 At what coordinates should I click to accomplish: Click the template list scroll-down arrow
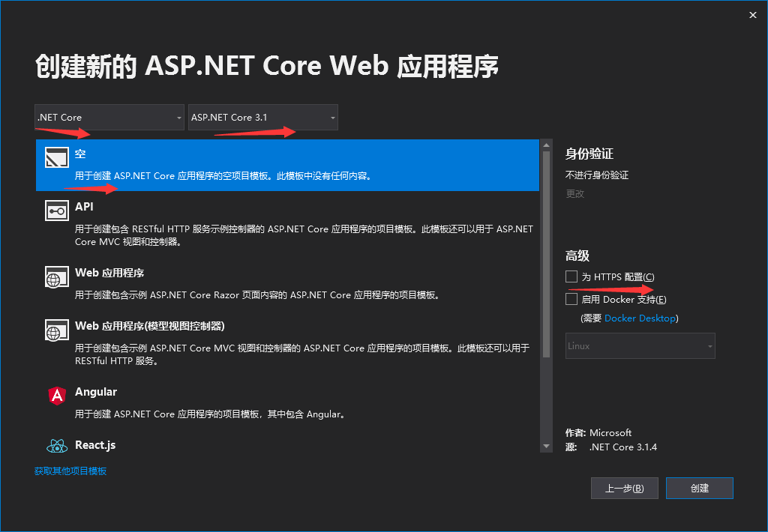[x=546, y=447]
